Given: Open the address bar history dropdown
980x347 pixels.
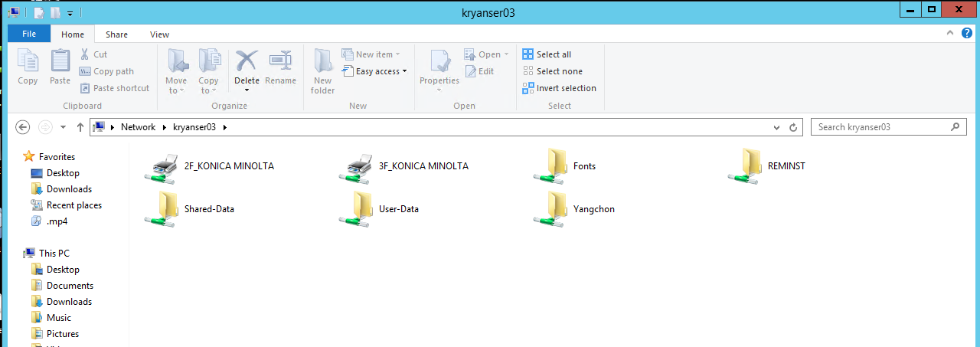Looking at the screenshot, I should click(x=777, y=127).
